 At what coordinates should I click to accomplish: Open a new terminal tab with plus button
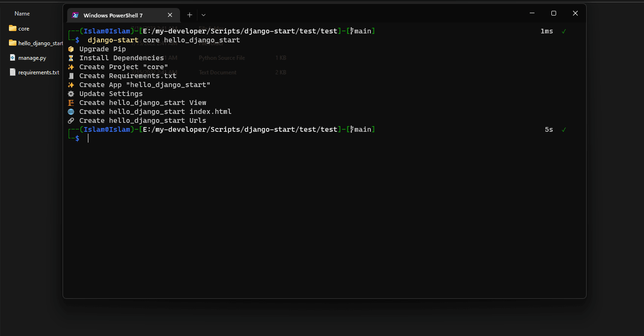click(x=189, y=15)
